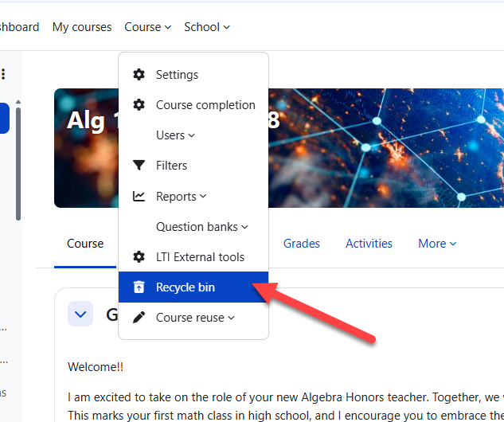Image resolution: width=504 pixels, height=422 pixels.
Task: Click the Reports chart icon
Action: (139, 196)
